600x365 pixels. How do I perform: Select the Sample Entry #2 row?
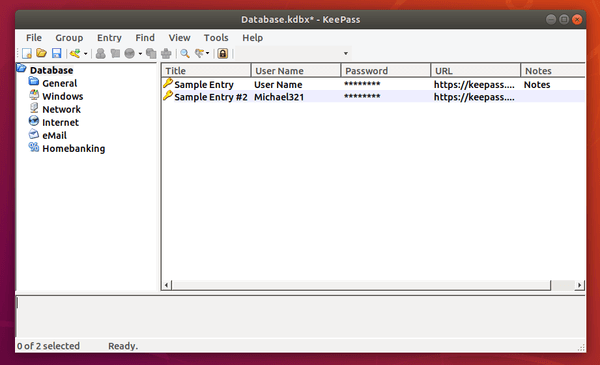click(373, 97)
